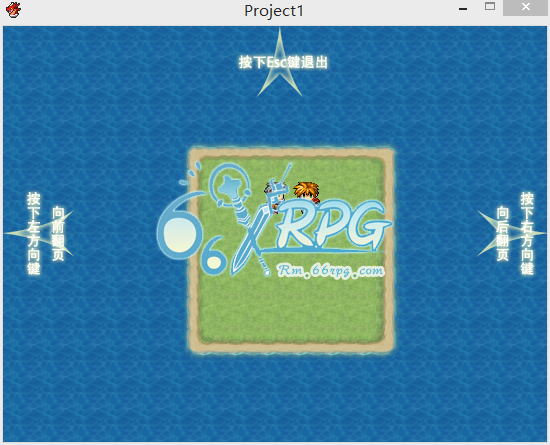Click the 按下右方向键 vertical text

(x=527, y=233)
